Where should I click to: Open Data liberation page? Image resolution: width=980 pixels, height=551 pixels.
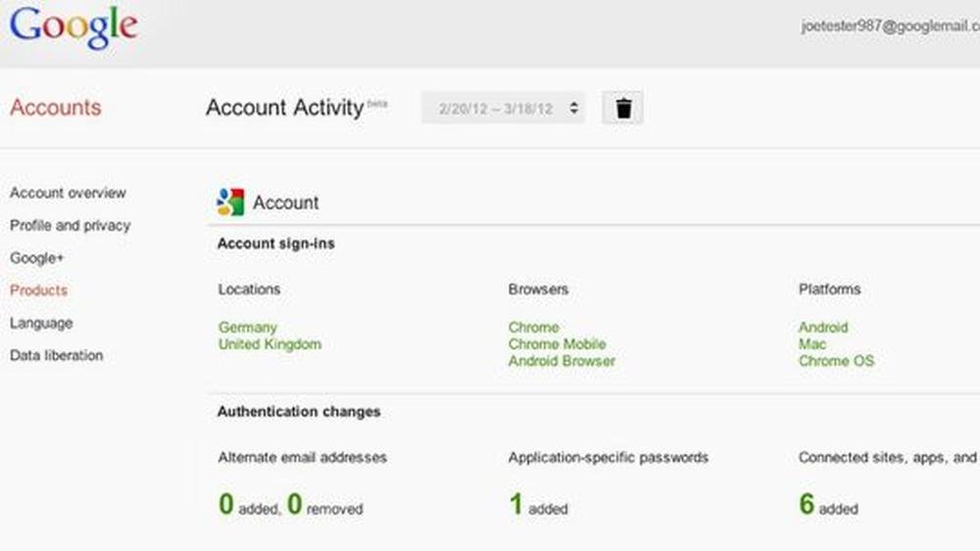(x=56, y=355)
